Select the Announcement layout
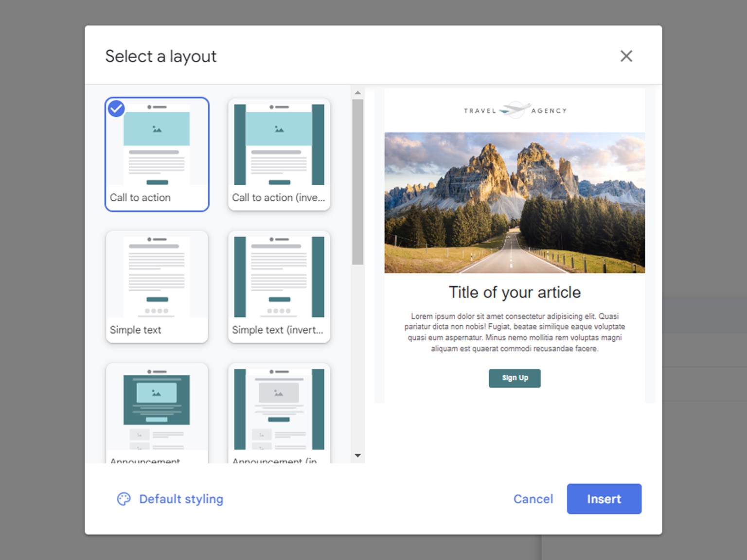This screenshot has width=747, height=560. pos(157,413)
